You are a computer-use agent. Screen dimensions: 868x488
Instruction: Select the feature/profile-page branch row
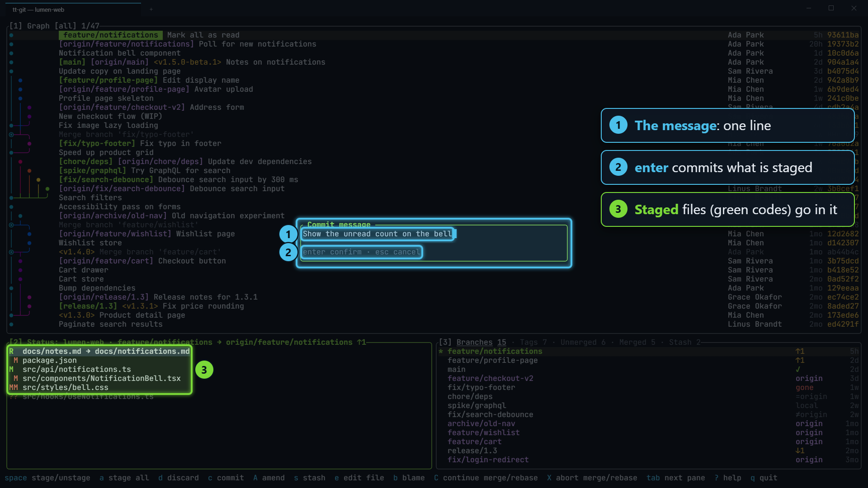click(x=649, y=360)
